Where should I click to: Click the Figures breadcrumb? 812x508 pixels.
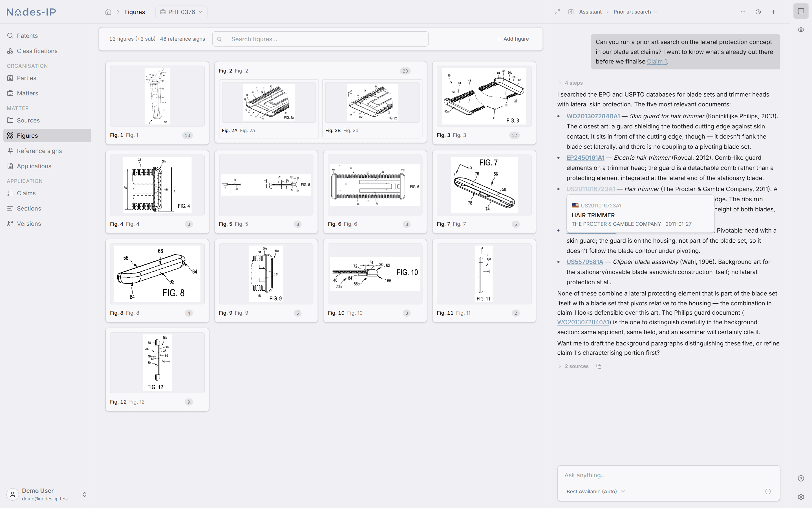click(x=134, y=12)
